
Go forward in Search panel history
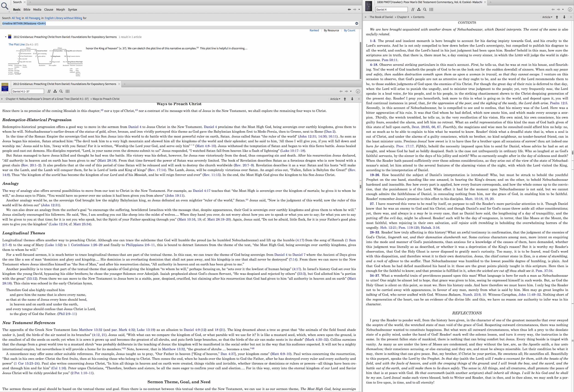point(355,9)
